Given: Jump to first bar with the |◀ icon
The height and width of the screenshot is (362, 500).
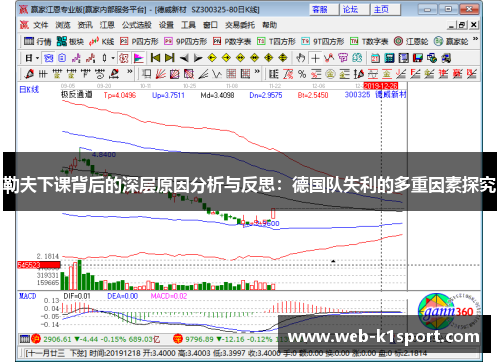Looking at the screenshot, I should pyautogui.click(x=155, y=58).
